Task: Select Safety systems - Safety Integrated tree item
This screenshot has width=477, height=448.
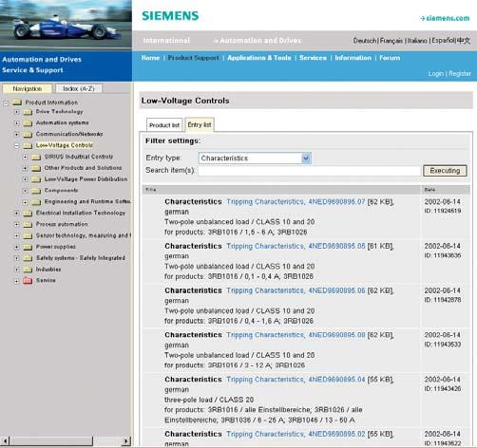Action: (x=81, y=258)
